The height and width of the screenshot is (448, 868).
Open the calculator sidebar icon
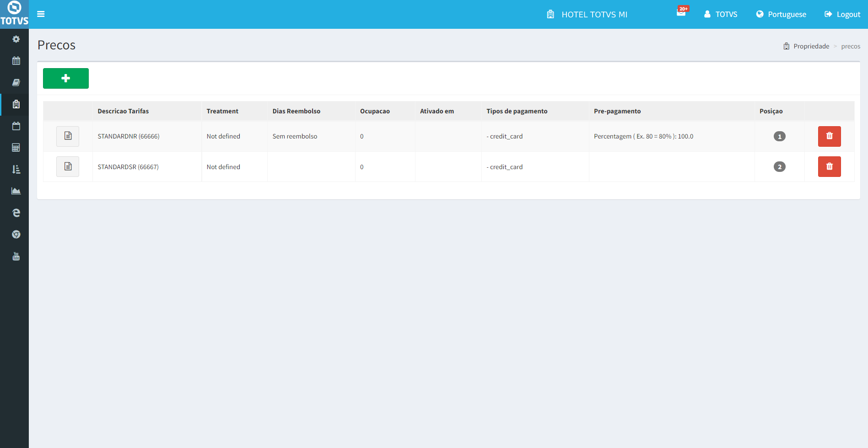click(16, 148)
